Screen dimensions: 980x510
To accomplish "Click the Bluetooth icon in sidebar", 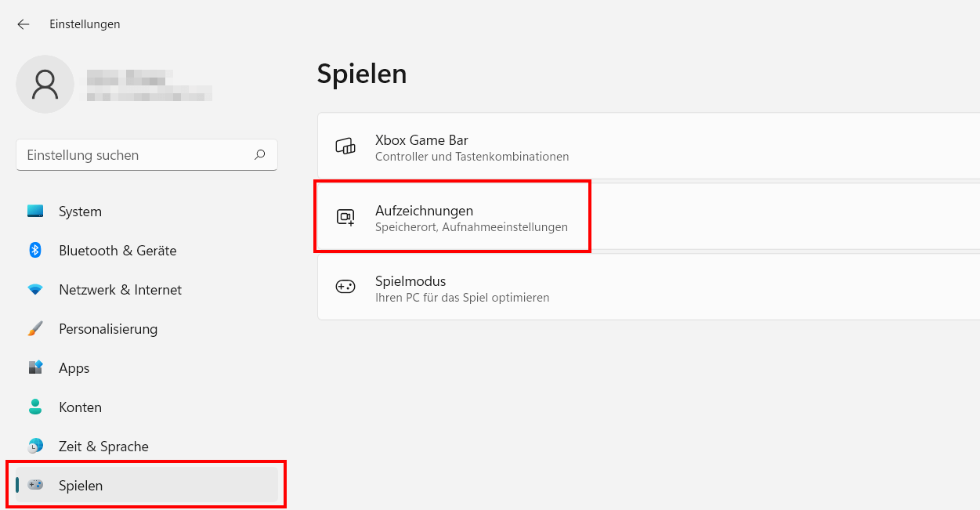I will [35, 251].
